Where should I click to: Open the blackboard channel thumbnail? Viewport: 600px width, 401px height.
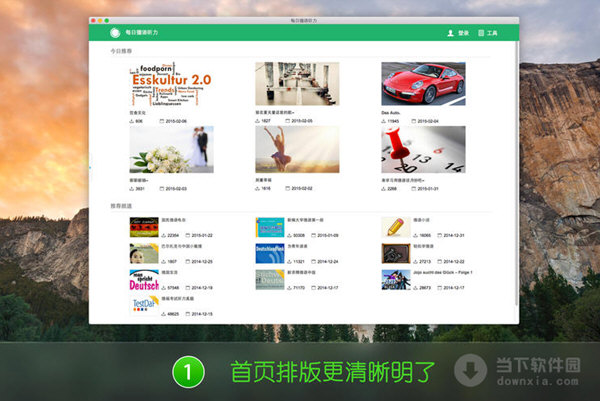[396, 253]
